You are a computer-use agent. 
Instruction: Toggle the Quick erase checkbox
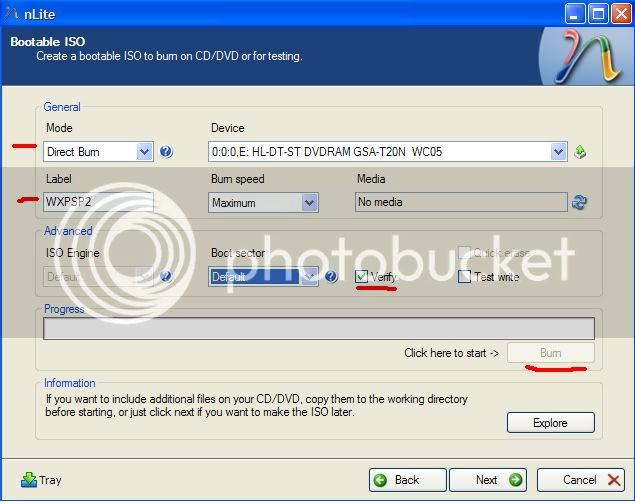(464, 254)
